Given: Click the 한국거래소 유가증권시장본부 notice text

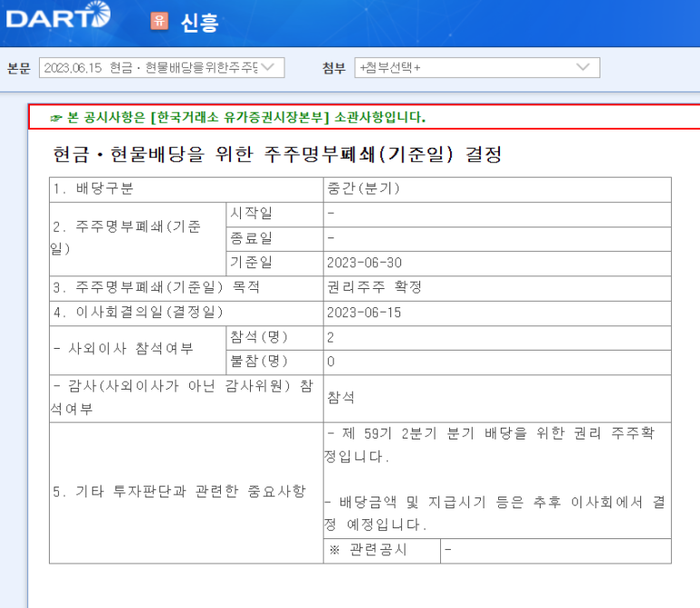Looking at the screenshot, I should [x=240, y=118].
